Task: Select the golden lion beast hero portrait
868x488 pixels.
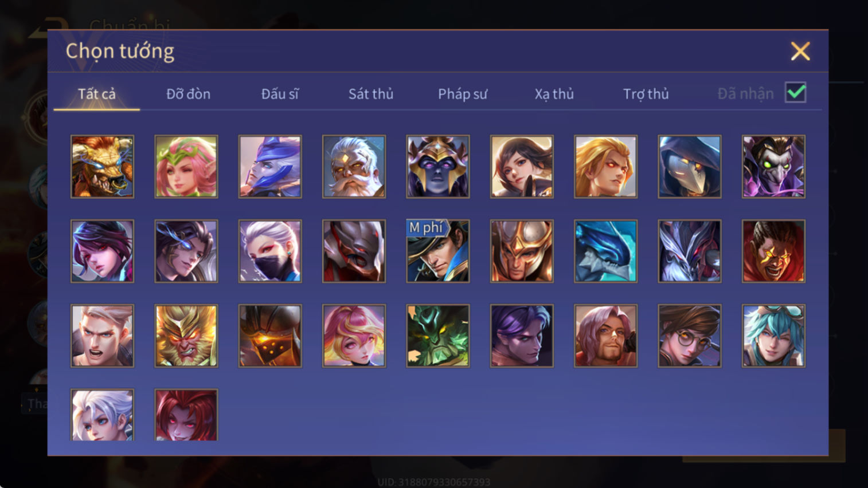Action: 102,167
